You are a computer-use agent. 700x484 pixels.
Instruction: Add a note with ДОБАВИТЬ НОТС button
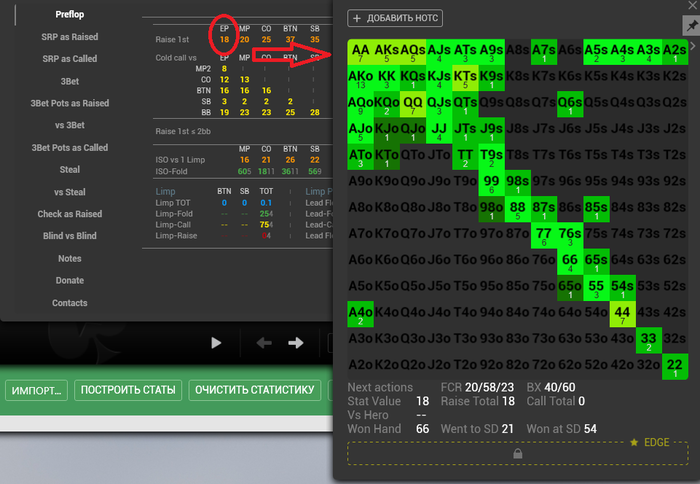click(395, 18)
